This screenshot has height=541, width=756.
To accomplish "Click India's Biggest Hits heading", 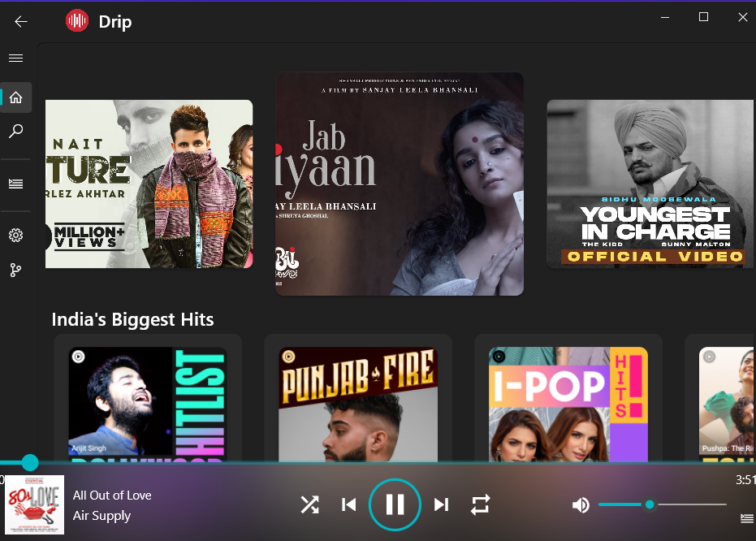I will (x=132, y=319).
